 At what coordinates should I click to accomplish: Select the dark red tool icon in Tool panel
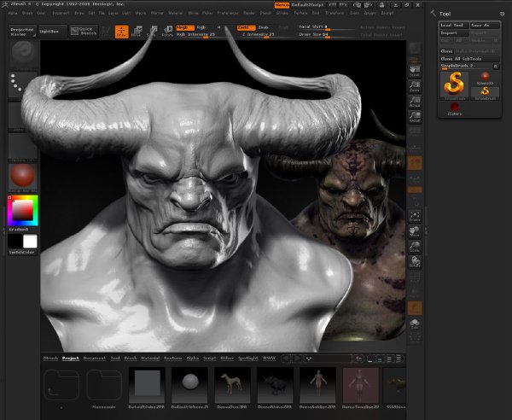click(x=455, y=109)
